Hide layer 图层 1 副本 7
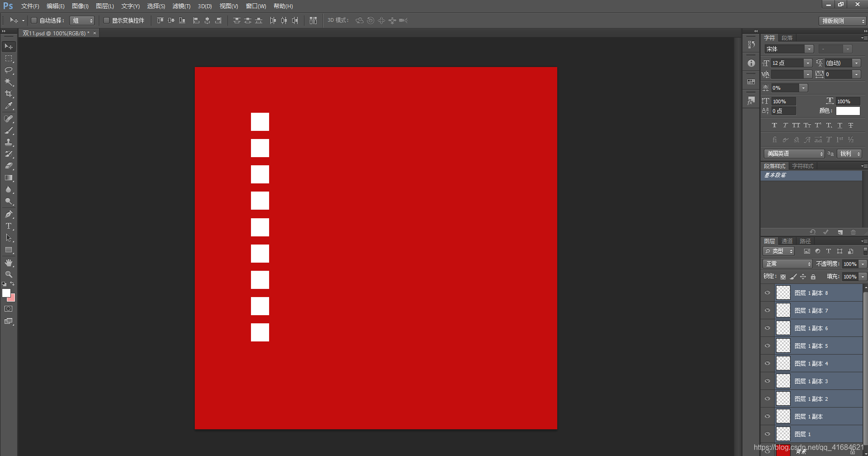Viewport: 868px width, 456px height. point(767,311)
